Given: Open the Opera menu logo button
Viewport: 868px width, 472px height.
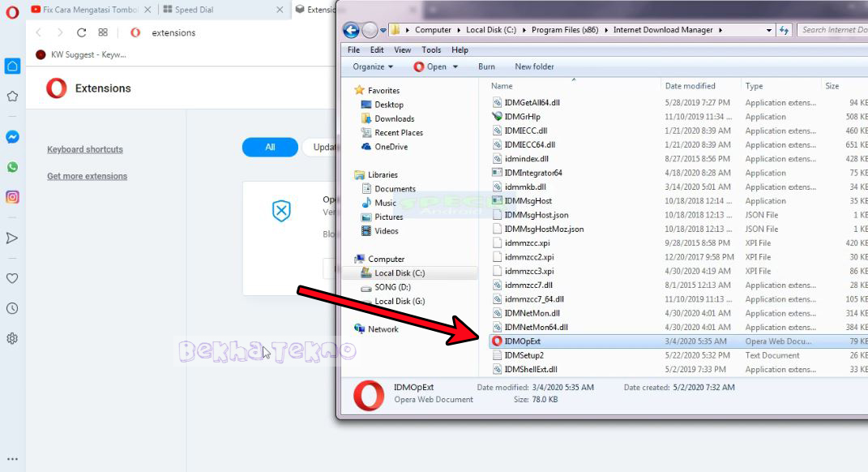Looking at the screenshot, I should [12, 12].
